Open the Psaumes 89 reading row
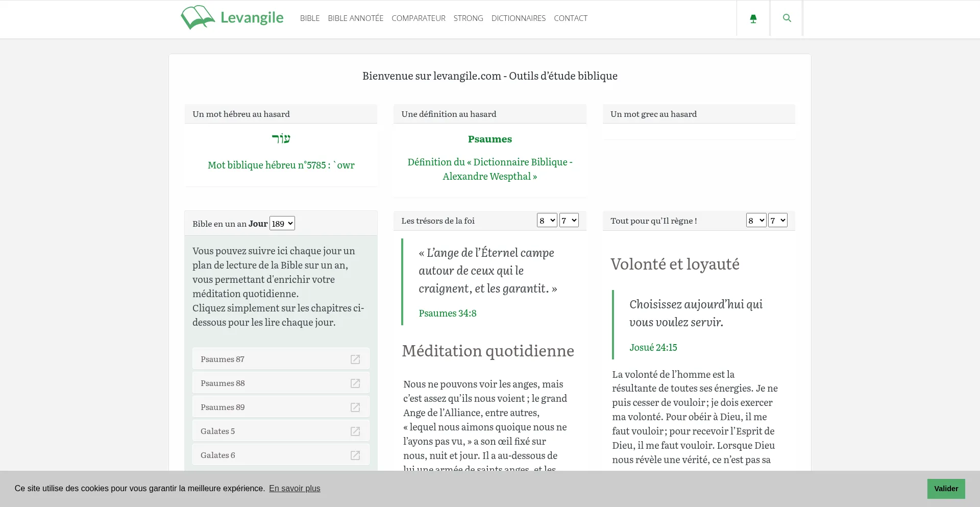Screen dimensions: 980x507 tap(281, 407)
